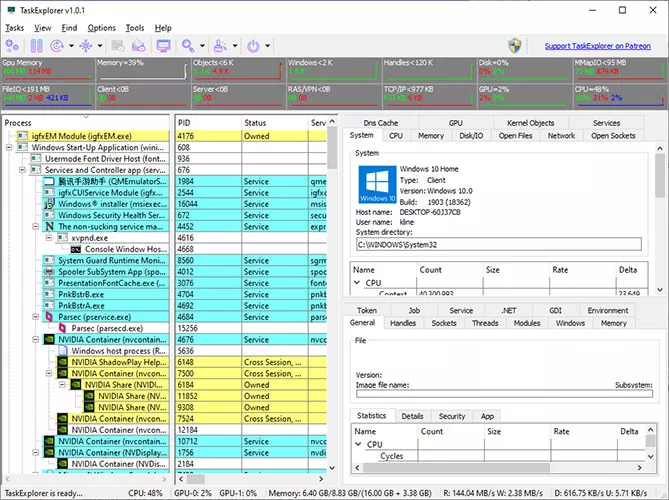Open the Support TaskExplorer on Patreon link
This screenshot has width=669, height=500.
[597, 46]
